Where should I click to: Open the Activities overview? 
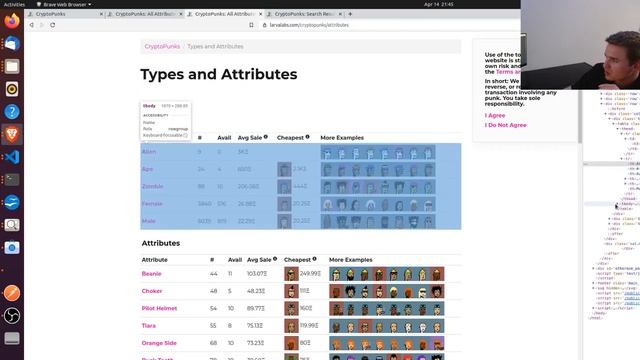[x=14, y=4]
